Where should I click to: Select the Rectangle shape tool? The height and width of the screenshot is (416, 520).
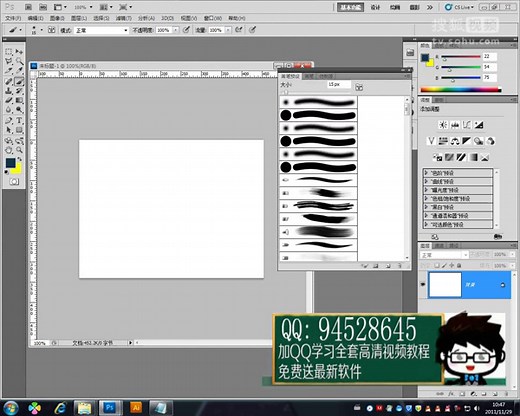(19, 130)
